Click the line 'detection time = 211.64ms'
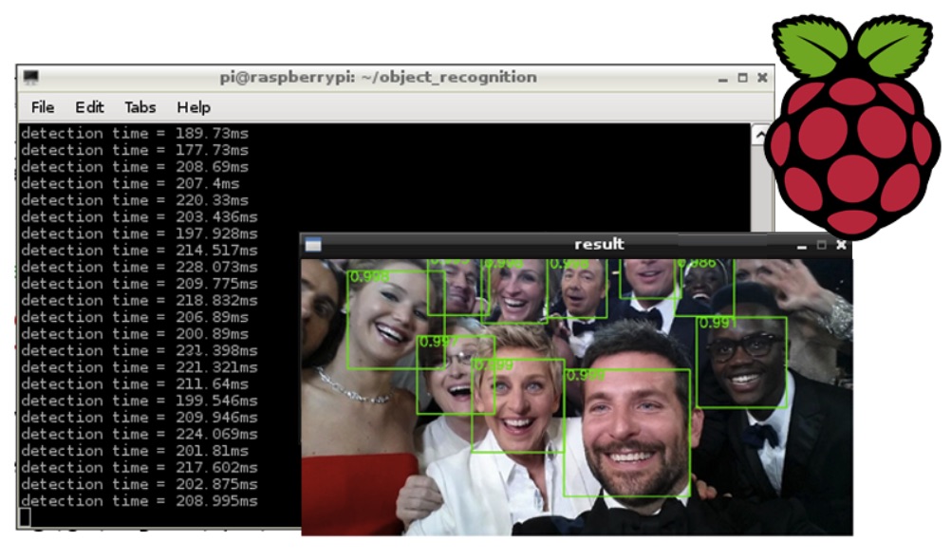Screen dimensions: 951x560 click(135, 383)
